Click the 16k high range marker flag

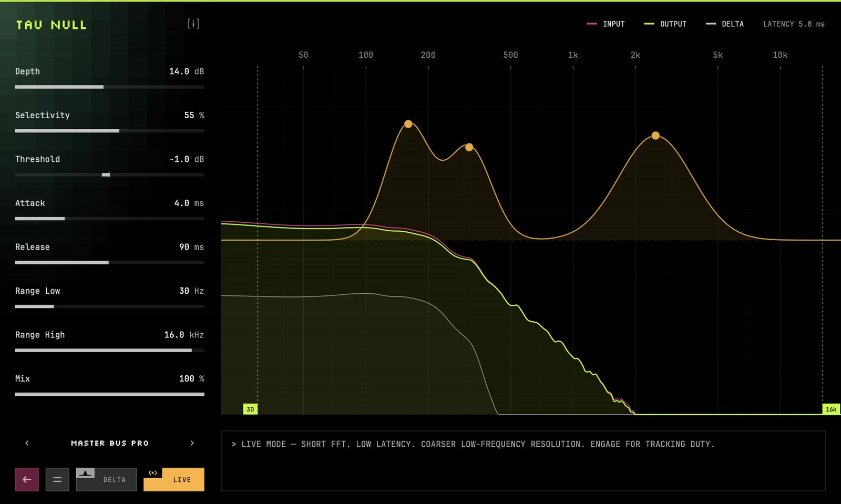point(831,409)
